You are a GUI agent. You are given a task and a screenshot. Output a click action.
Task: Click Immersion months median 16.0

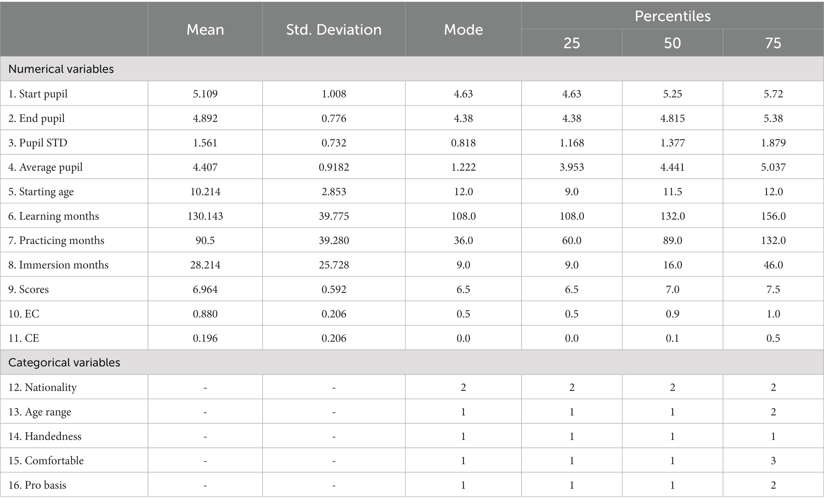coord(673,265)
